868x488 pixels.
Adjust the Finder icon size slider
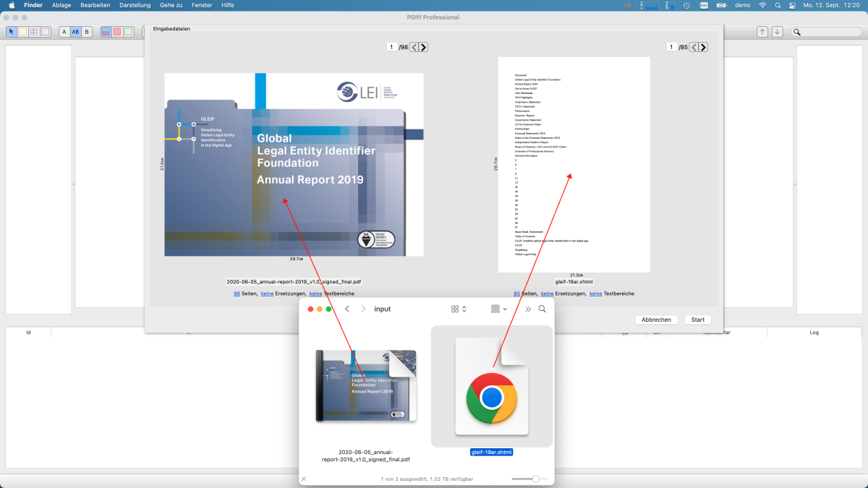(x=530, y=479)
